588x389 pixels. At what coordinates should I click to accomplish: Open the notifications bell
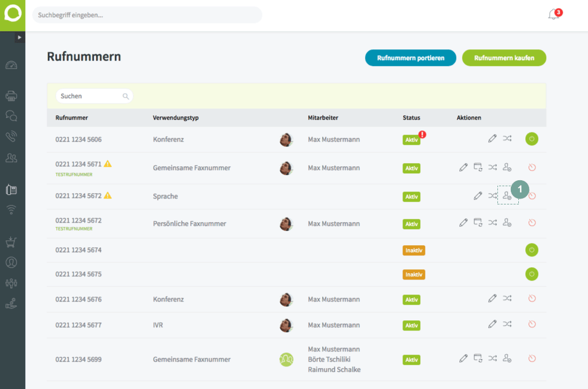click(x=554, y=14)
